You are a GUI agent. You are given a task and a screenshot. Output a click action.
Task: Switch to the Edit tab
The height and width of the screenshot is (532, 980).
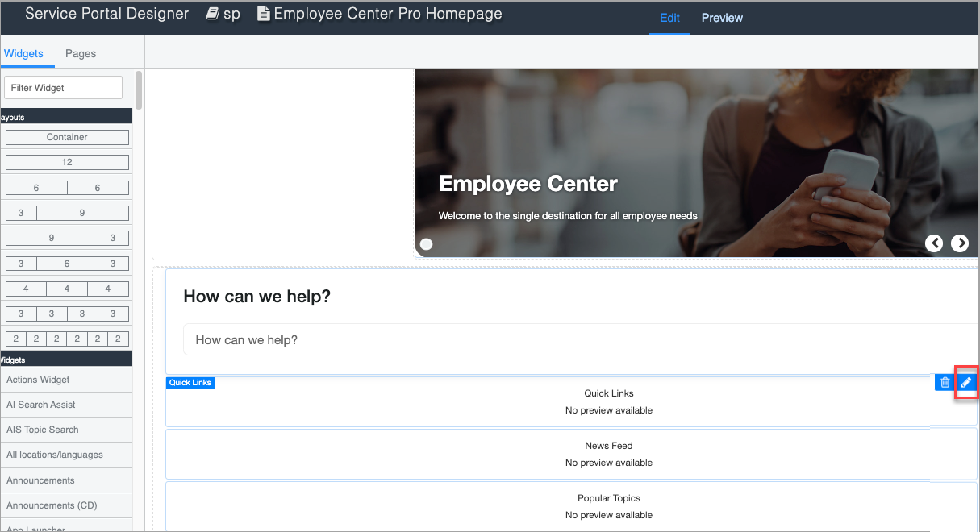[669, 18]
